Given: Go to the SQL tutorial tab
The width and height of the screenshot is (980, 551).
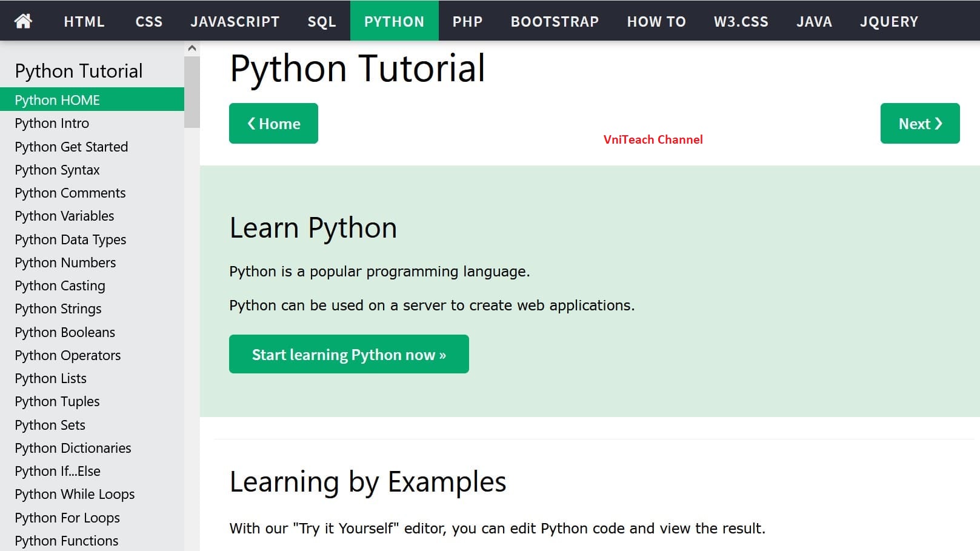Looking at the screenshot, I should tap(321, 21).
